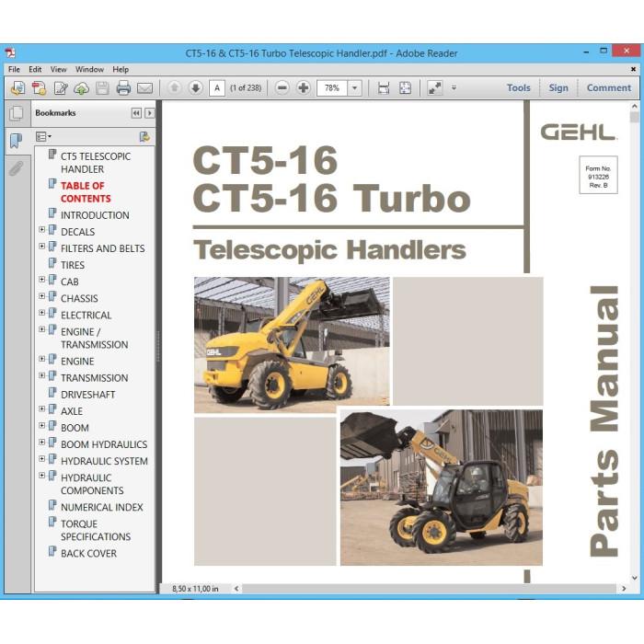This screenshot has width=644, height=644.
Task: Expand the ELECTRICAL bookmark
Action: pos(42,313)
